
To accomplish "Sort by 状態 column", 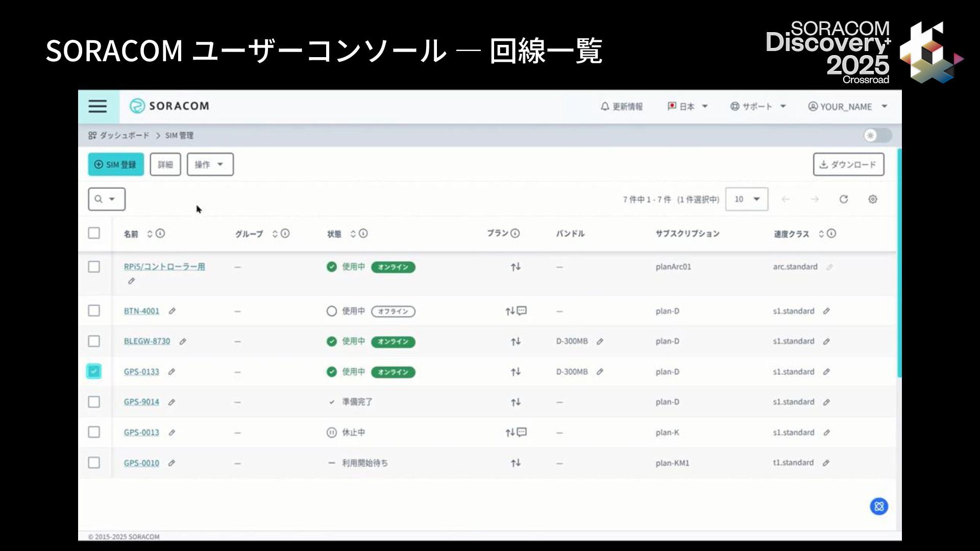I will (x=353, y=234).
